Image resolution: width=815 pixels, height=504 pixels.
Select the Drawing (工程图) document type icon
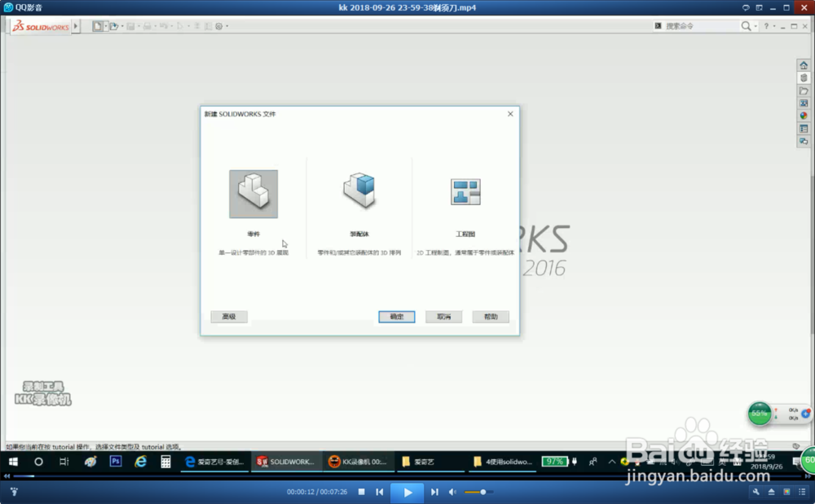point(465,192)
